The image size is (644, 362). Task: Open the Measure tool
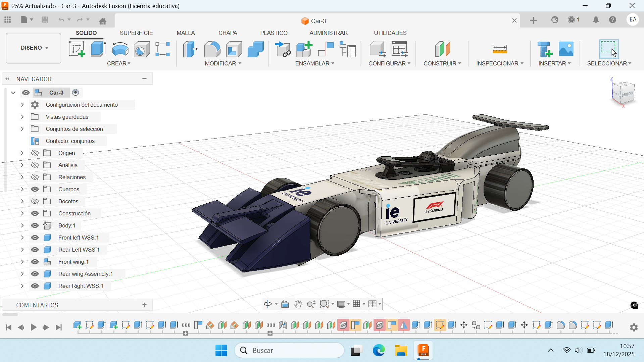coord(499,49)
